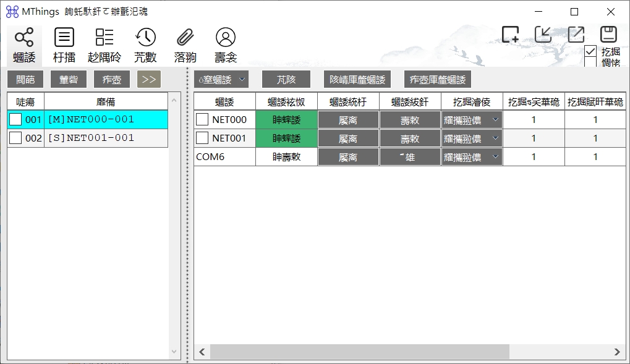Click the paperclip attachment icon
Viewport: 630px width, 364px height.
pyautogui.click(x=185, y=38)
